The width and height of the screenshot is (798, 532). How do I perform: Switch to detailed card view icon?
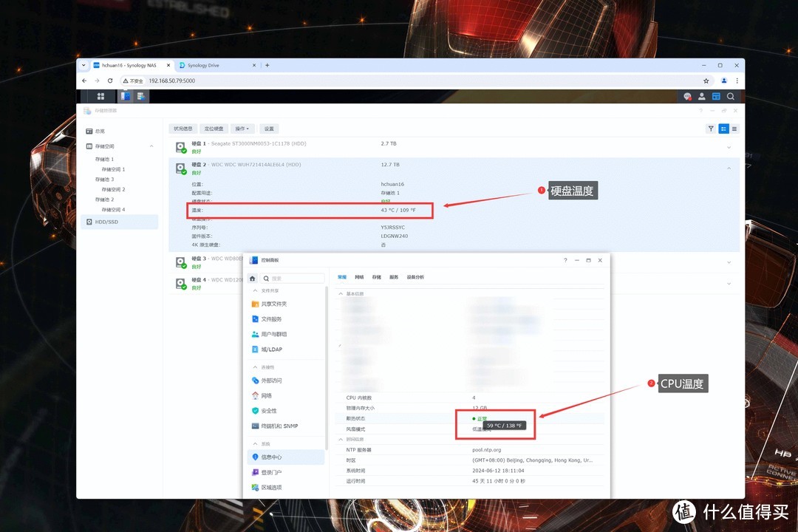[723, 129]
